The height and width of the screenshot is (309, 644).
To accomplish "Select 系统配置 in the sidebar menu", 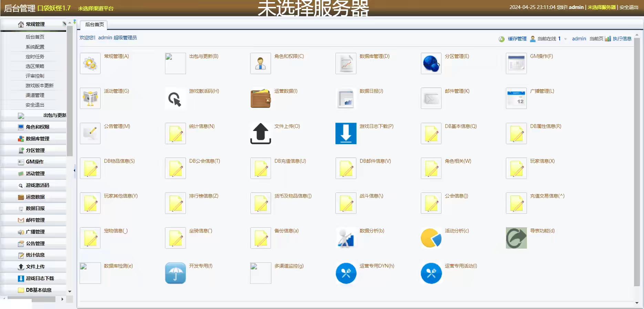I will click(35, 47).
